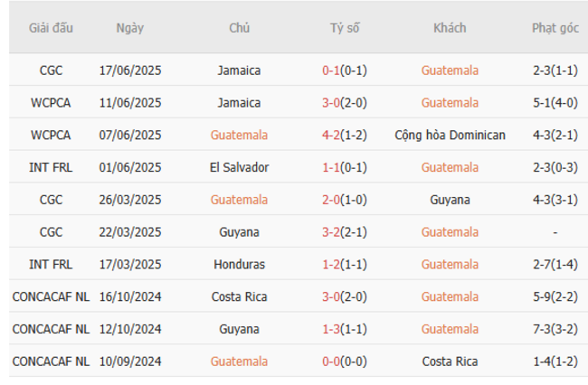588x385 pixels.
Task: Click Costa Rica in the Chủ column
Action: (x=239, y=296)
